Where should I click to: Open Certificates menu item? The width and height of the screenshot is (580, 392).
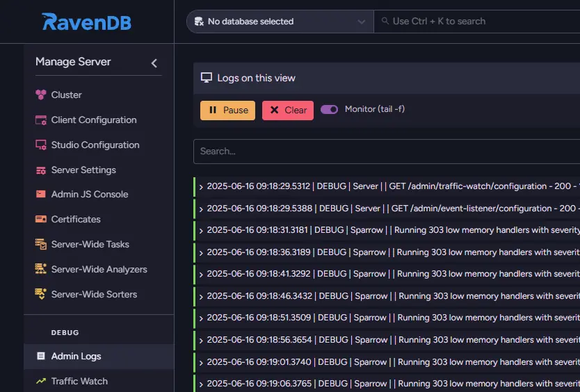[x=99, y=220]
